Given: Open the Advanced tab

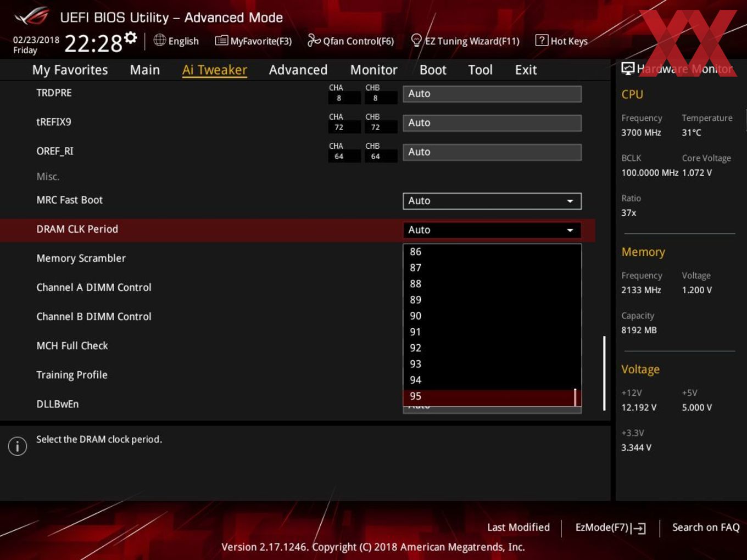Looking at the screenshot, I should tap(298, 70).
